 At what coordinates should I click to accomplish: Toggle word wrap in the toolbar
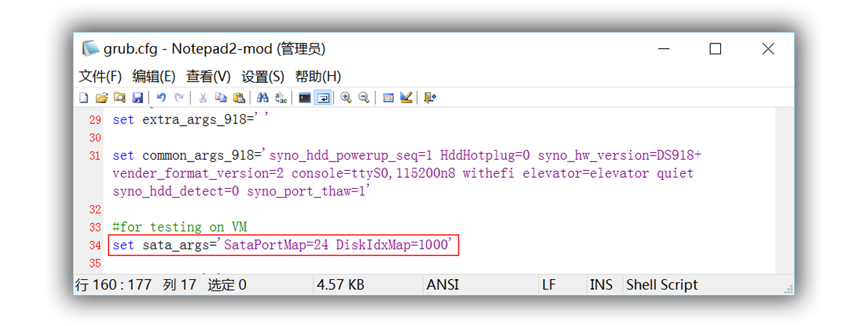pos(323,98)
